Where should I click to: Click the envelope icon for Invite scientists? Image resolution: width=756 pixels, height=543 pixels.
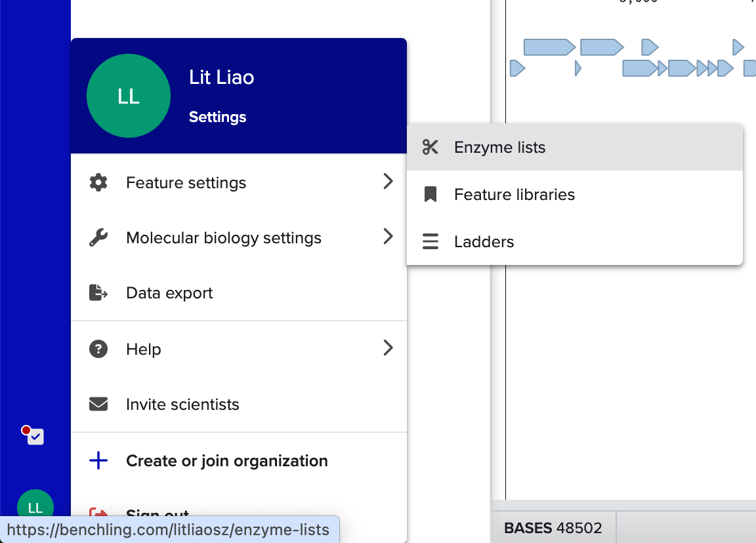pos(98,405)
